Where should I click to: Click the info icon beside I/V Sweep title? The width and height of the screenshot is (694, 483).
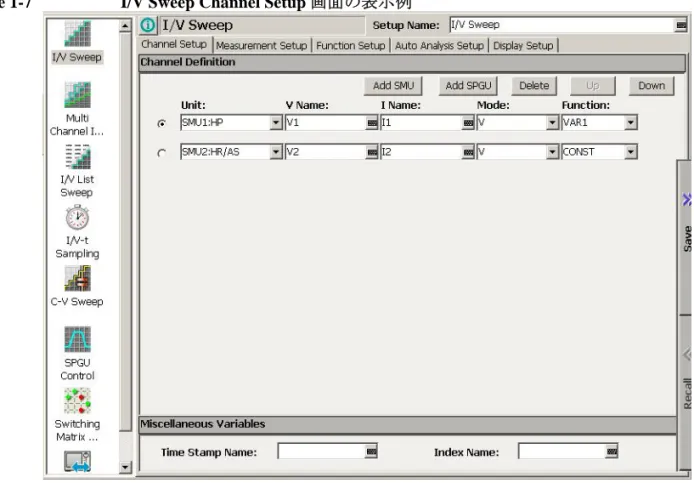pos(148,25)
